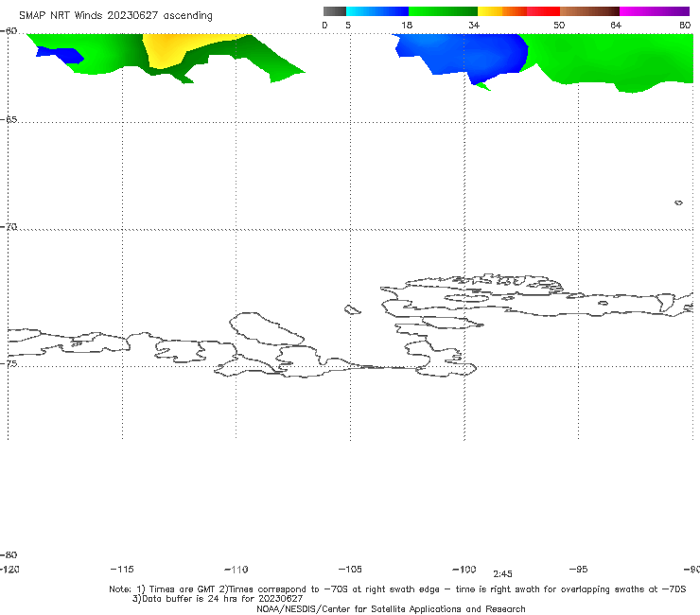Image resolution: width=700 pixels, height=615 pixels.
Task: Click the NOAA/NESDIS credit line
Action: click(x=391, y=609)
